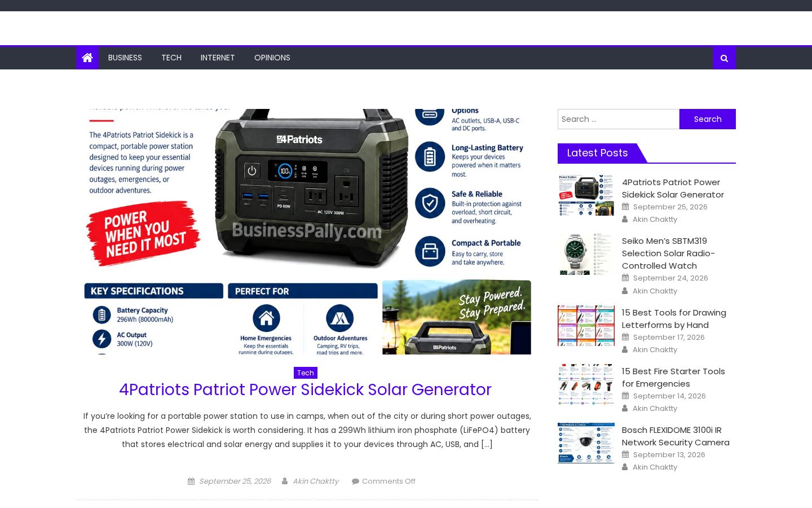Open 15 Best Tools for Drawing Letterforms
The image size is (812, 508).
[674, 319]
